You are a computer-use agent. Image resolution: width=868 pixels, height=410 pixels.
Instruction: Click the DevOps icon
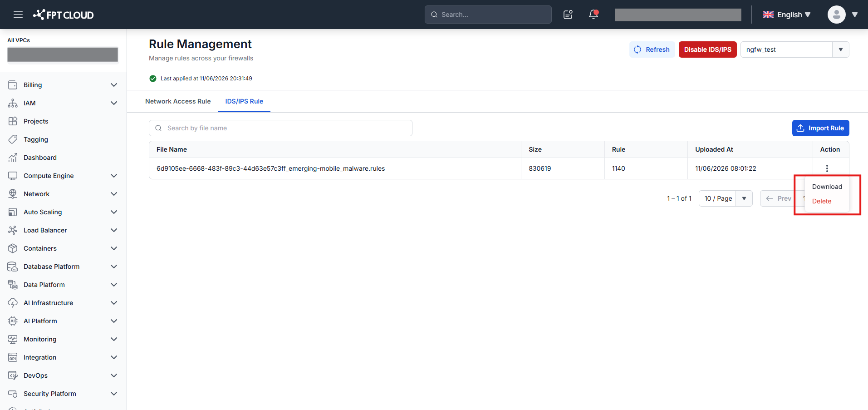(x=13, y=375)
